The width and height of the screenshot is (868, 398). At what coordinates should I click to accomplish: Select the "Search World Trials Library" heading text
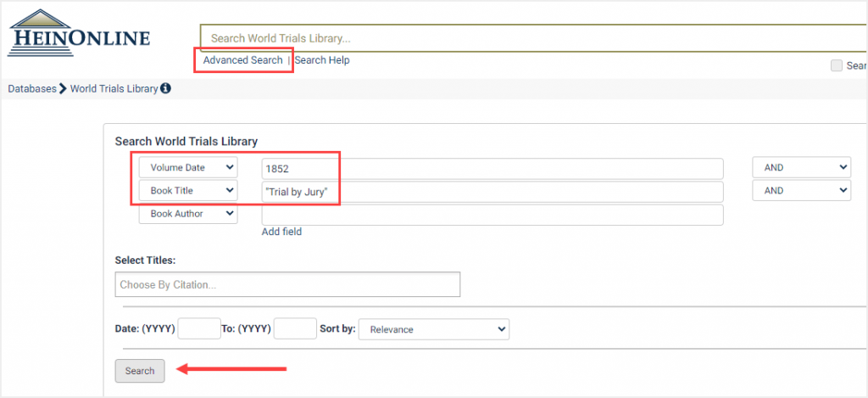tap(186, 142)
